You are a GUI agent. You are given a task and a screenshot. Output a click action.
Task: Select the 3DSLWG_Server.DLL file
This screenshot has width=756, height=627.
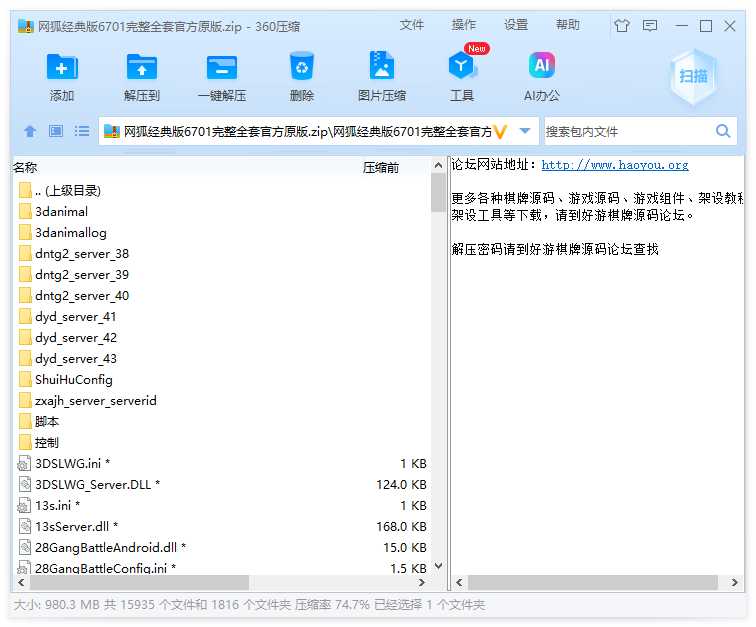(x=97, y=484)
